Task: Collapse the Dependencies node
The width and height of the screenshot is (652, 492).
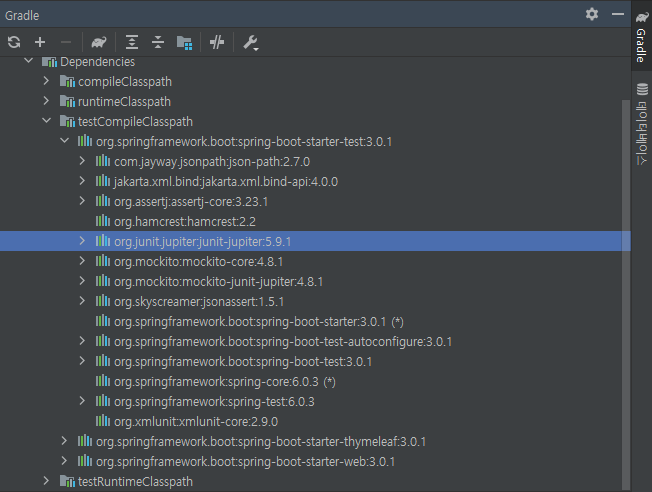Action: pyautogui.click(x=29, y=61)
